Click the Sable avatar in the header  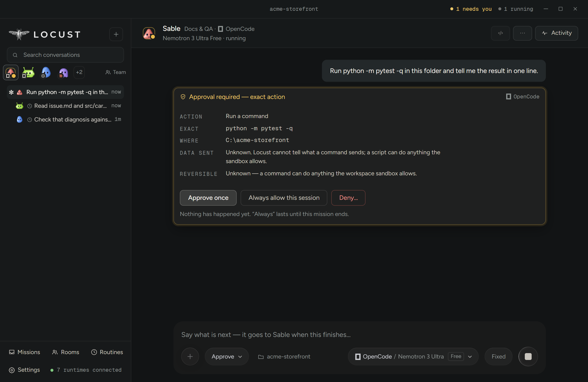149,33
